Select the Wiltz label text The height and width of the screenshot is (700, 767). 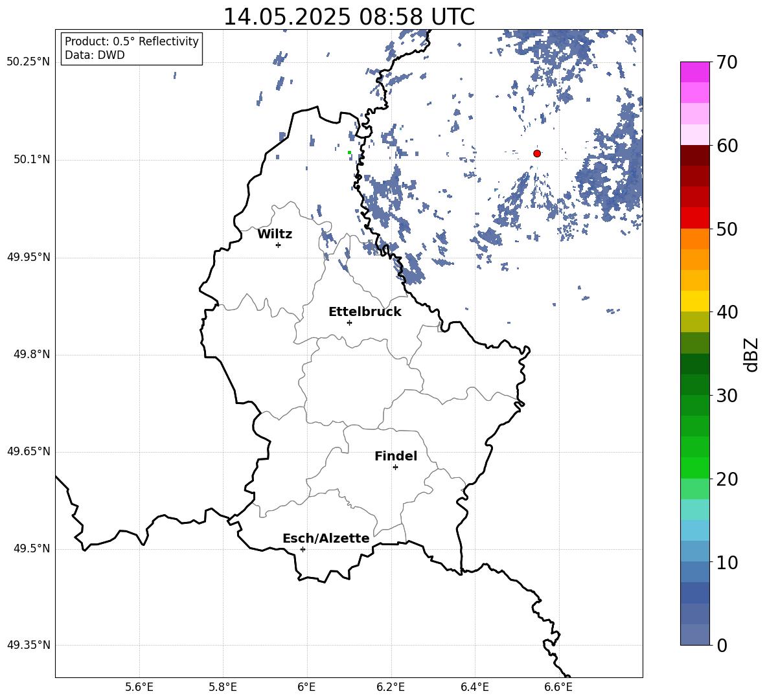pyautogui.click(x=275, y=234)
